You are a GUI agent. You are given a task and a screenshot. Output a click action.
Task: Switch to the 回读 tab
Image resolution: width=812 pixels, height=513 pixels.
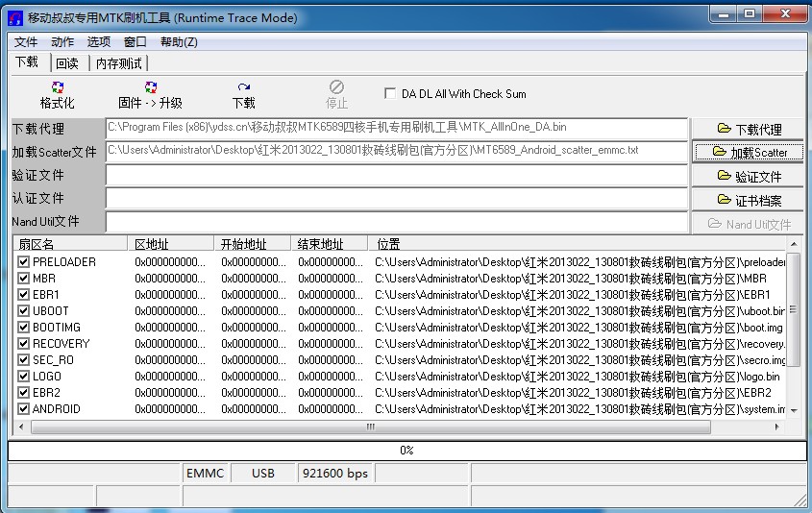click(67, 63)
